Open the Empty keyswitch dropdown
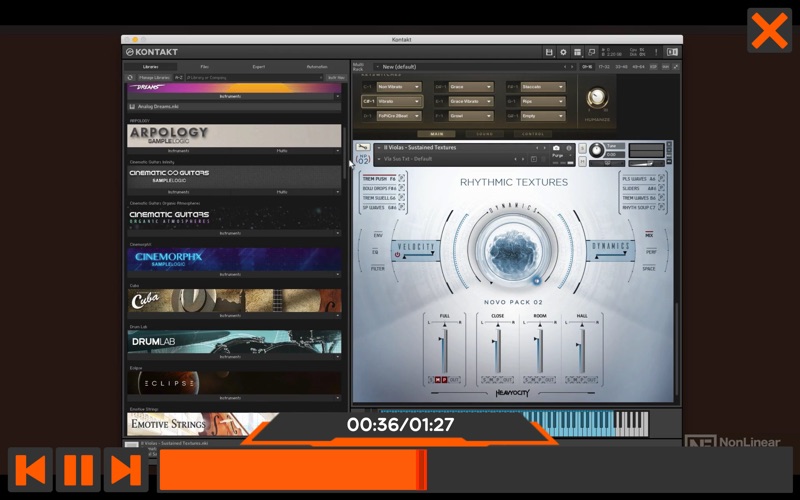800x500 pixels. coord(543,116)
